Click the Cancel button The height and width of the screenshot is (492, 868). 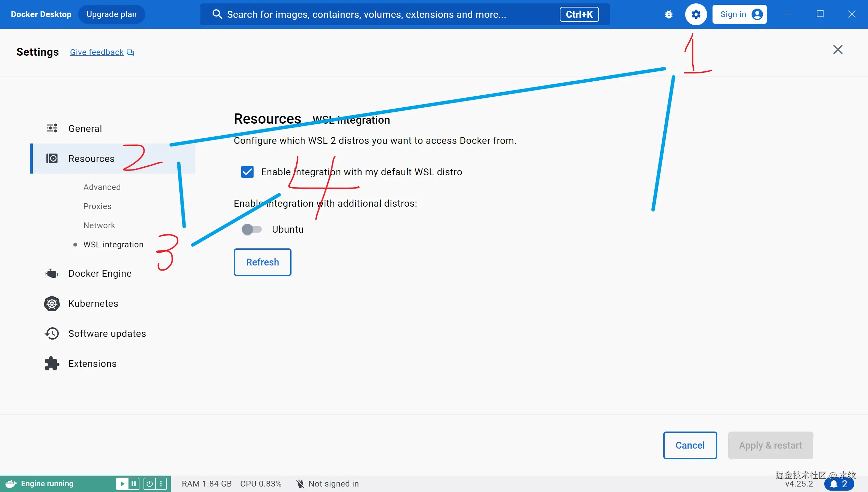pos(690,445)
